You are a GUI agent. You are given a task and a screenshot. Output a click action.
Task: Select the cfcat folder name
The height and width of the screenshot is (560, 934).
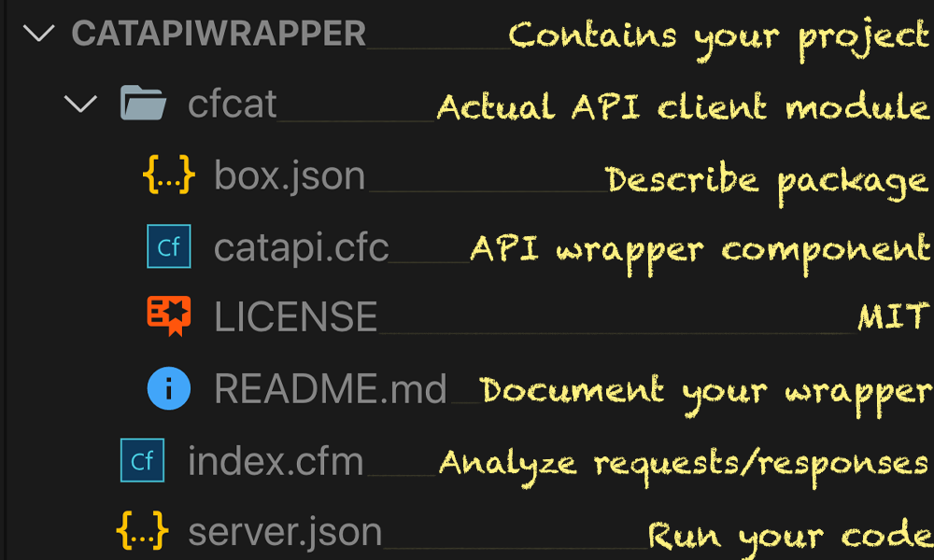(x=232, y=105)
